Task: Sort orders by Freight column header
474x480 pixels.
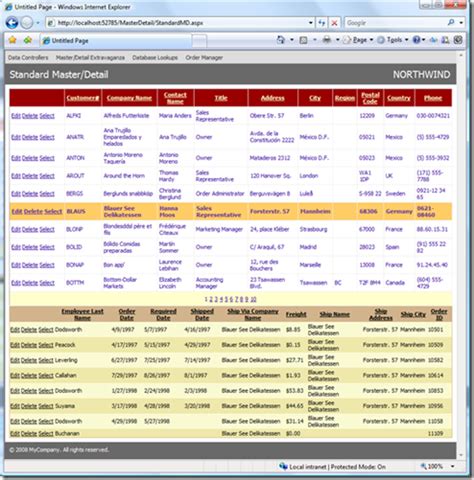Action: coord(296,314)
